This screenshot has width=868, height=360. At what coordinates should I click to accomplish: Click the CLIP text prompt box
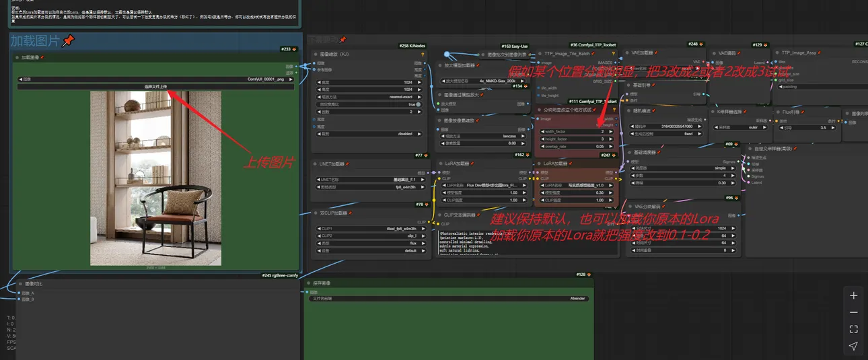click(x=528, y=242)
